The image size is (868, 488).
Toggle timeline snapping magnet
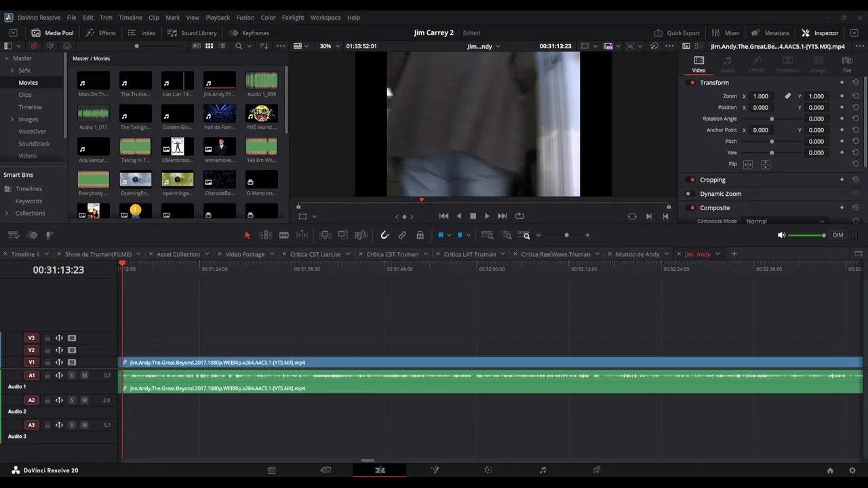(x=384, y=235)
